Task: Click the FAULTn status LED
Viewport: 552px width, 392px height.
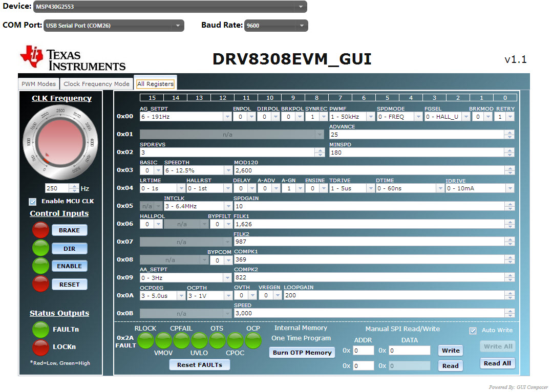Action: pos(40,330)
